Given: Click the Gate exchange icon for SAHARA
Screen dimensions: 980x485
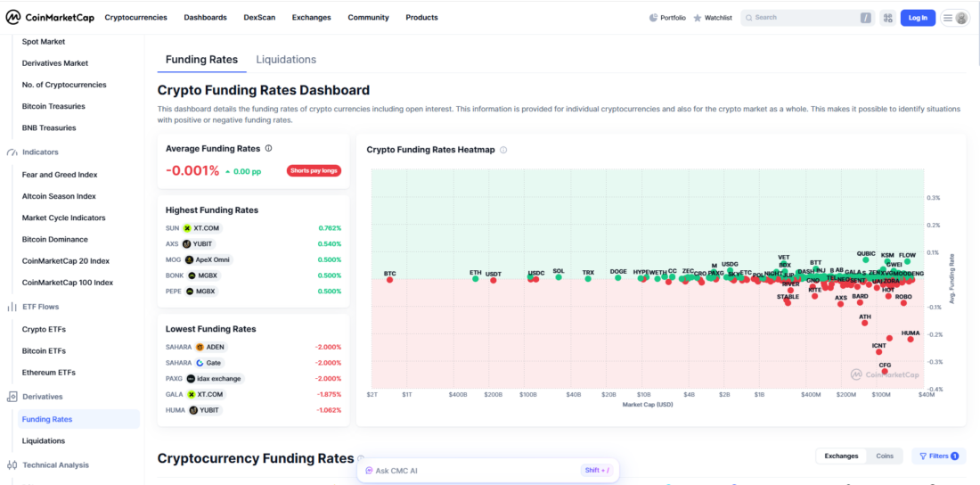Looking at the screenshot, I should click(x=200, y=362).
